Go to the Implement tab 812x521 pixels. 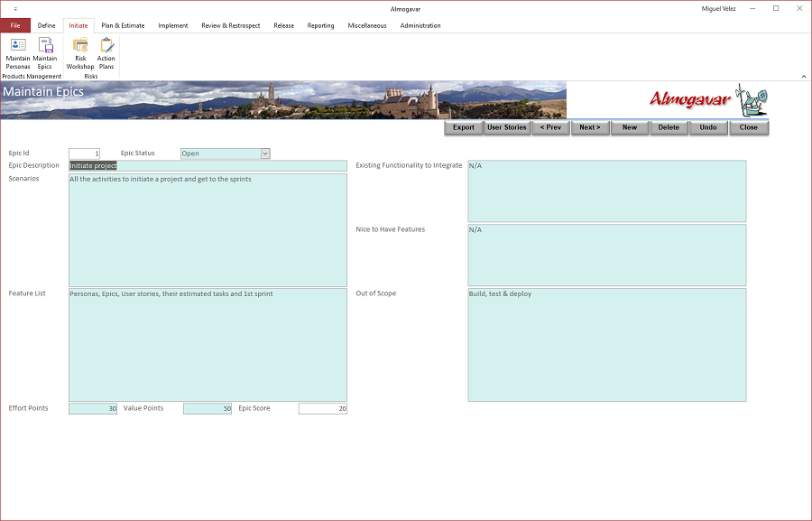[x=173, y=25]
